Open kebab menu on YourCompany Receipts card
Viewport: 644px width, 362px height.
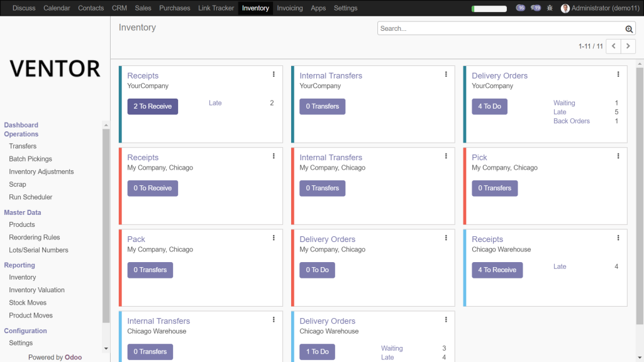274,74
